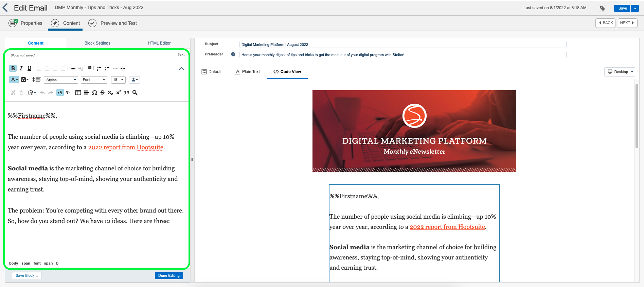Screen dimensions: 644x287
Task: Click into the Subject field
Action: [402, 45]
